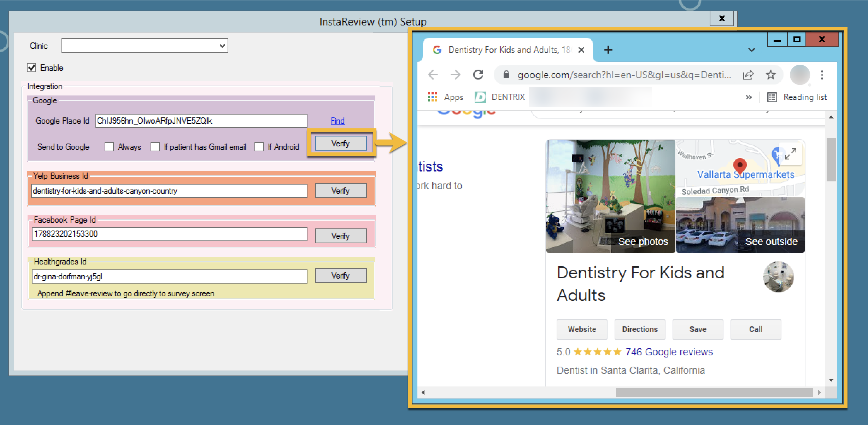Click Vallarta Supermarkets on the map

(x=746, y=175)
